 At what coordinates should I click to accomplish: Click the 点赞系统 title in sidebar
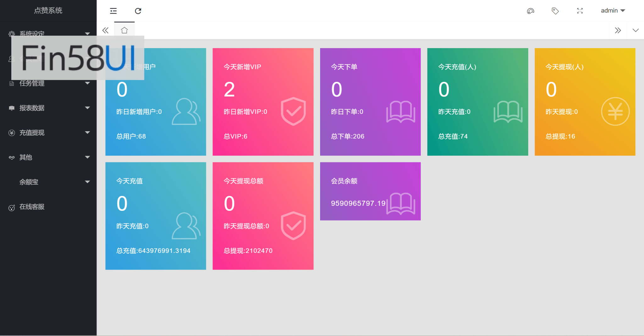pyautogui.click(x=48, y=11)
